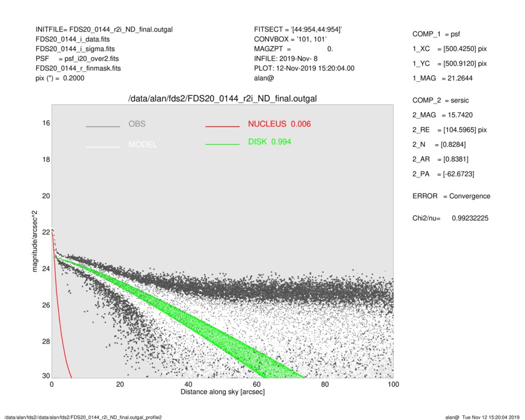Viewport: 525px width, 420px height.
Task: Click the 2_N = [0.8284] value
Action: point(439,145)
